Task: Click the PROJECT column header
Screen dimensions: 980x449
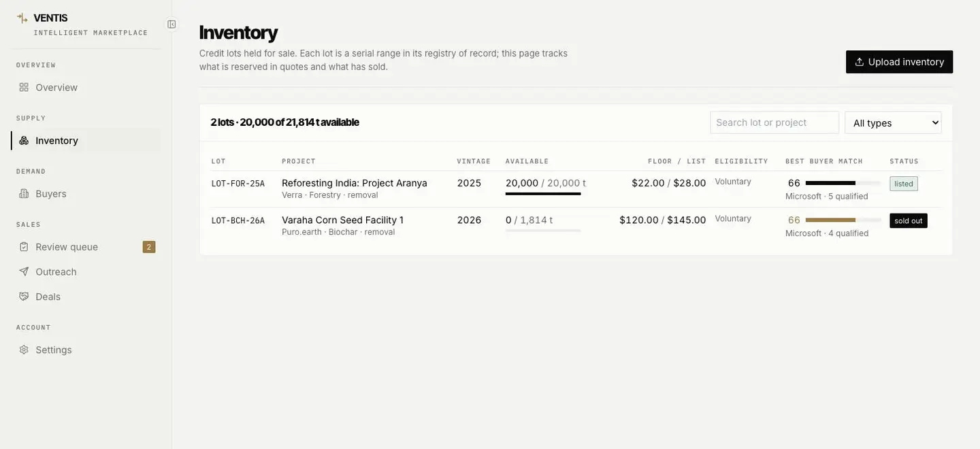Action: click(299, 161)
